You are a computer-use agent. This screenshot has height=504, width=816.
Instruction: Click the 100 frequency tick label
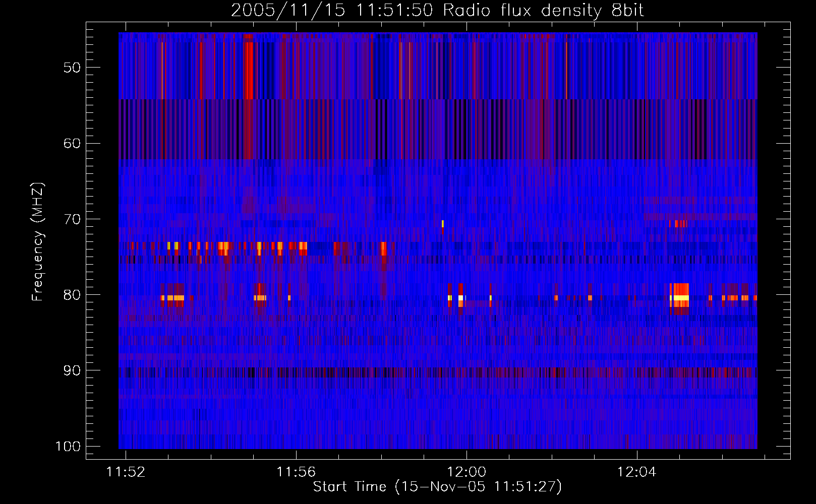[68, 447]
